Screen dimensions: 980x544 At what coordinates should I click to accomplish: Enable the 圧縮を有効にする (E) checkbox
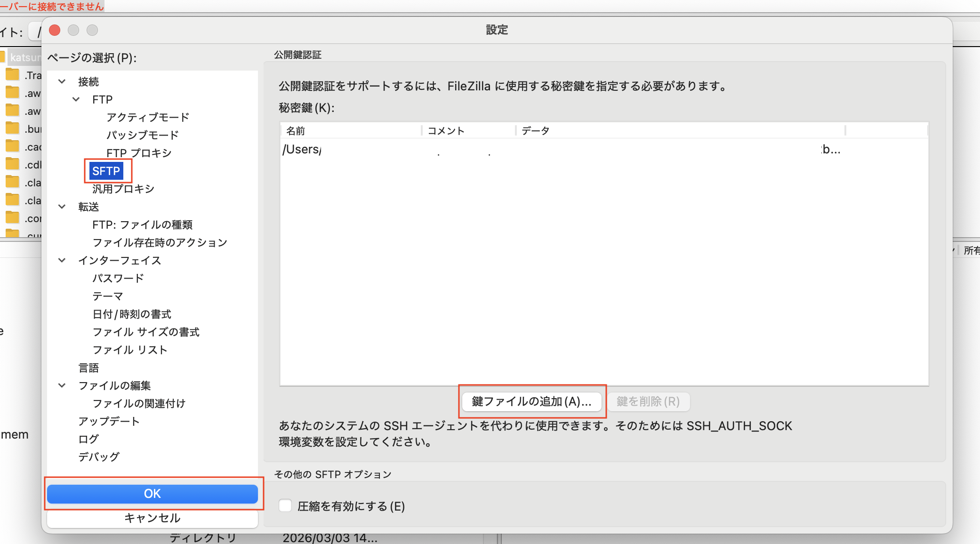[285, 505]
